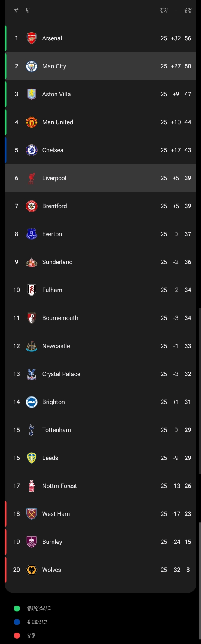This screenshot has height=644, width=201.
Task: Click the green 챔피언스리그 legend dot
Action: (17, 608)
